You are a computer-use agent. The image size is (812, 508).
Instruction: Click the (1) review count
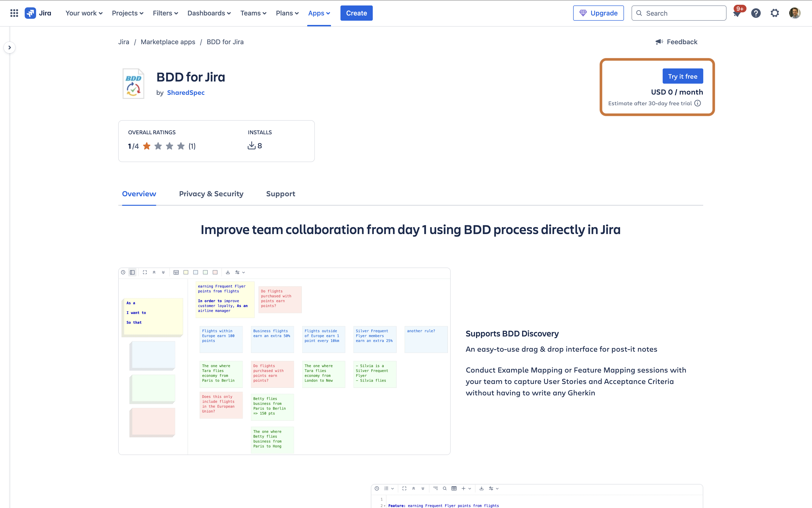click(192, 146)
